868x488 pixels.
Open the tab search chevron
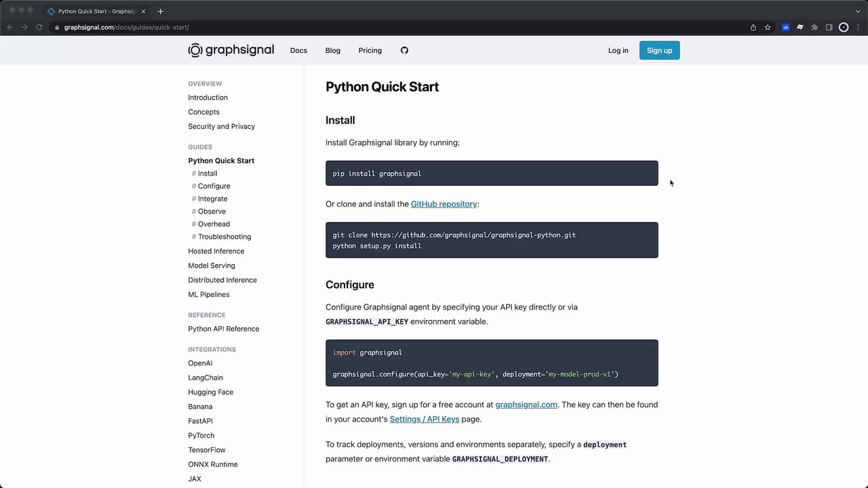(858, 12)
